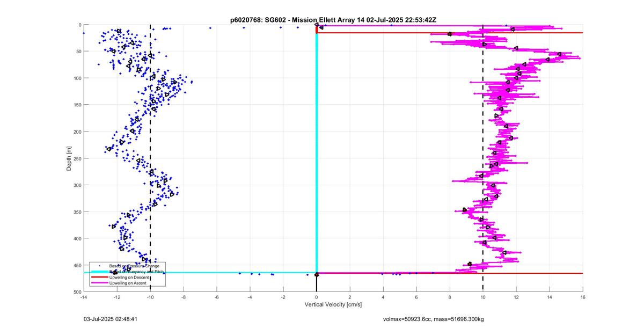Screen dimensions: 644x328
Task: Click the magenta Upwelling on Ascent legend line sample
Action: click(99, 282)
